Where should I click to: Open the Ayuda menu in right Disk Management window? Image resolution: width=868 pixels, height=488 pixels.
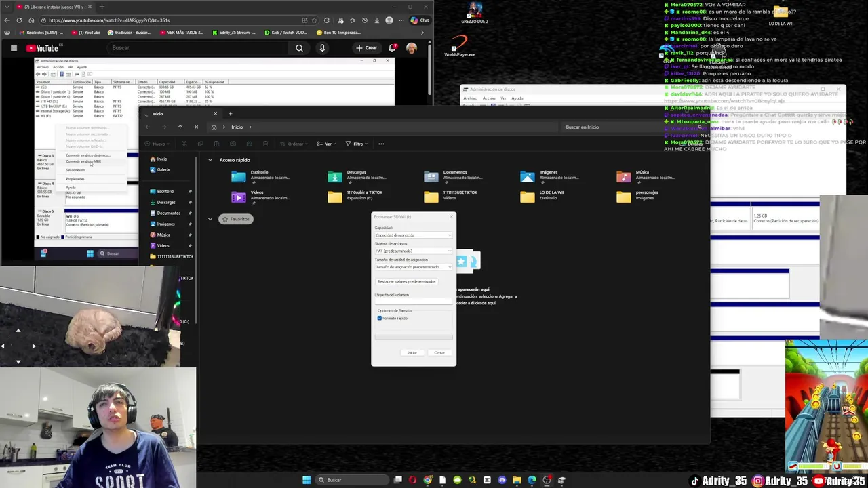(517, 98)
